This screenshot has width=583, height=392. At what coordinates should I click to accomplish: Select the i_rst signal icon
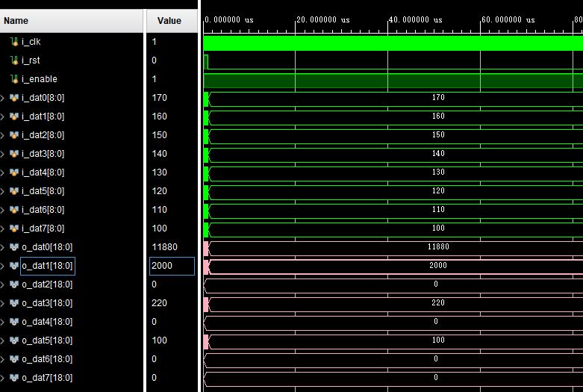click(14, 60)
